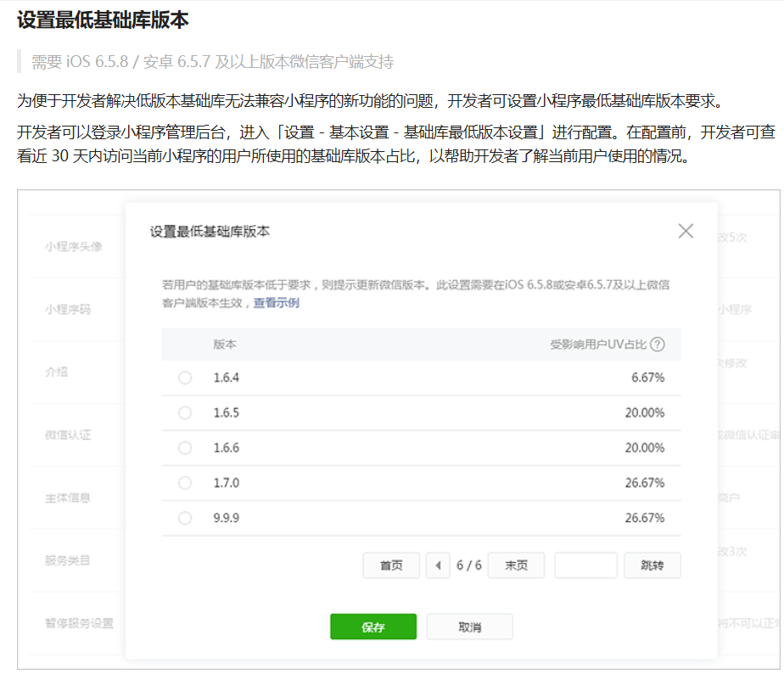Go to last page with 末页

tap(516, 565)
